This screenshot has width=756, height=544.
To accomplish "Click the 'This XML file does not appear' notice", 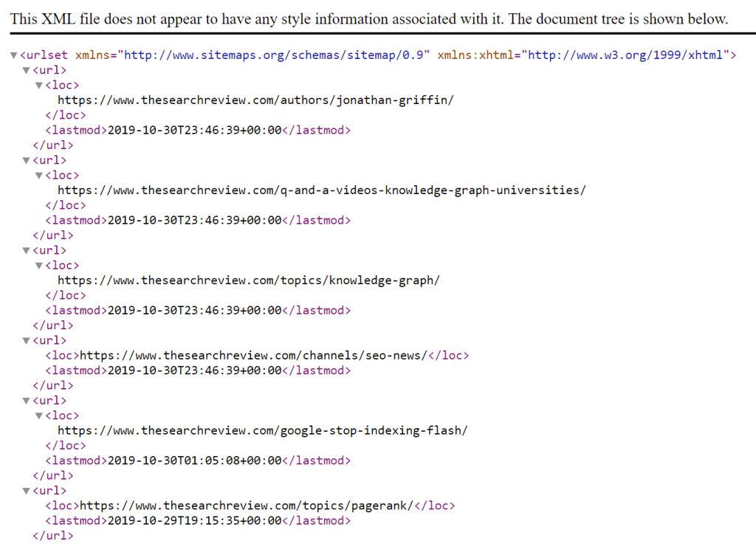I will click(369, 18).
